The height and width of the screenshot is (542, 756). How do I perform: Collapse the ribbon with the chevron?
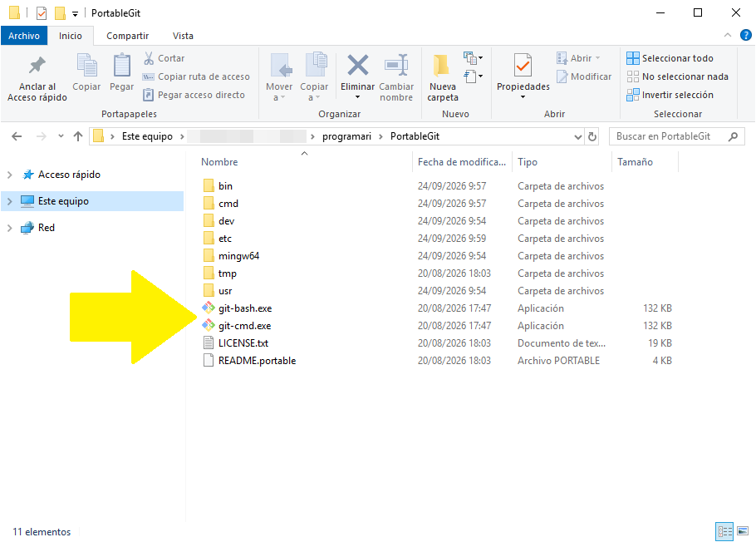click(x=728, y=35)
